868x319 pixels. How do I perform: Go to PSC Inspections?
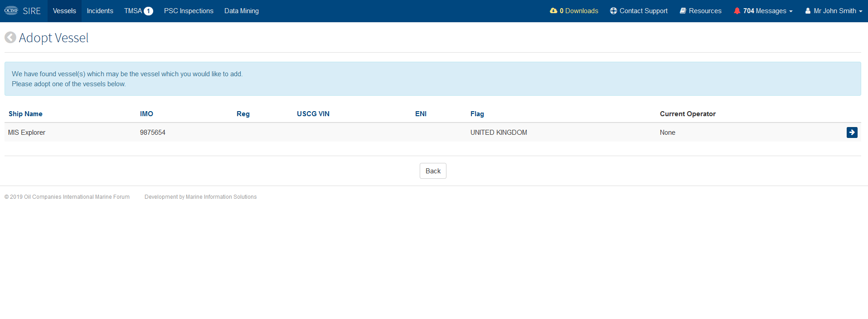[189, 11]
